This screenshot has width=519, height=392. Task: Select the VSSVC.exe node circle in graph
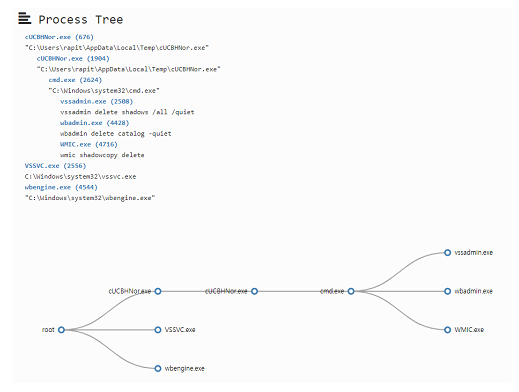point(158,330)
